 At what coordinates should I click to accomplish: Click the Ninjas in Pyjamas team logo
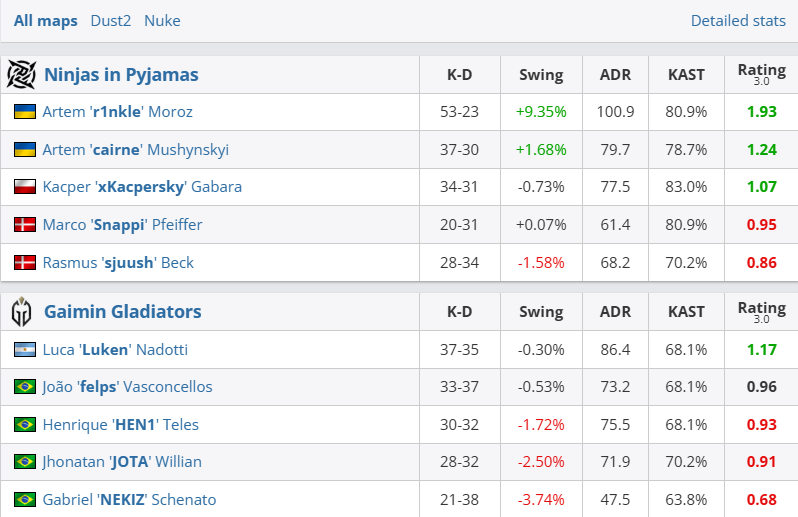click(21, 74)
